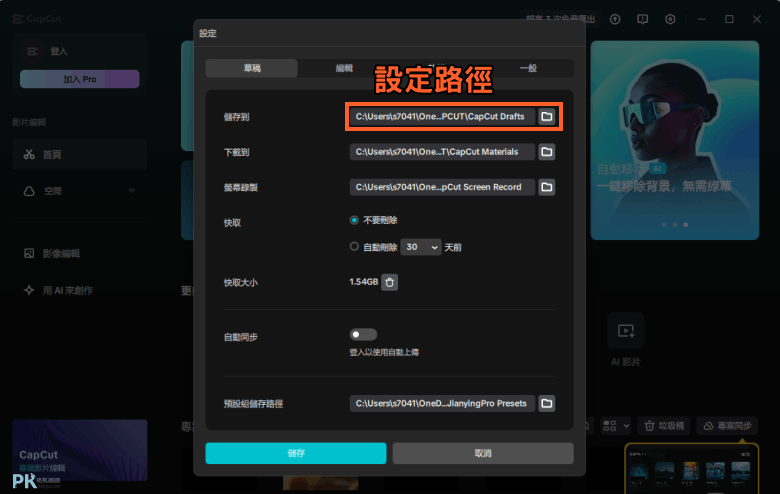Open 垃圾桶 trash button
Viewport: 780px width, 494px height.
point(664,426)
